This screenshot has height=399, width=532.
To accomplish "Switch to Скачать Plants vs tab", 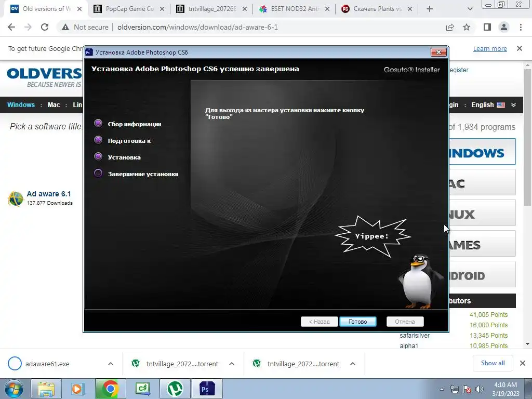I will [x=377, y=9].
